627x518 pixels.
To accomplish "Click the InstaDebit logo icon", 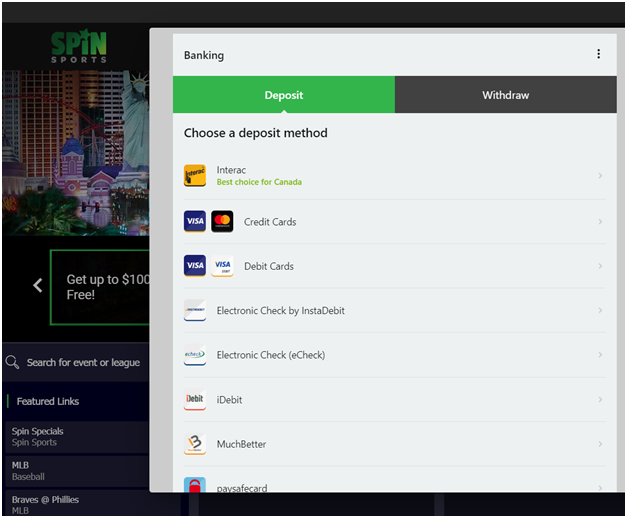I will (195, 310).
